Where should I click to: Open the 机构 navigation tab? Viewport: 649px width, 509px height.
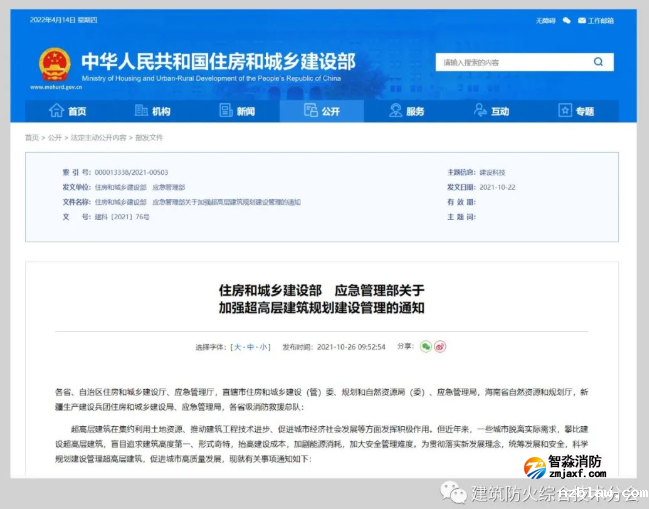click(152, 111)
